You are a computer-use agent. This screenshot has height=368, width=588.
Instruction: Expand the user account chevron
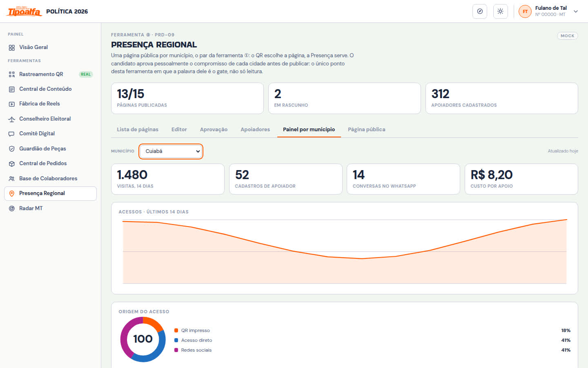pos(576,11)
